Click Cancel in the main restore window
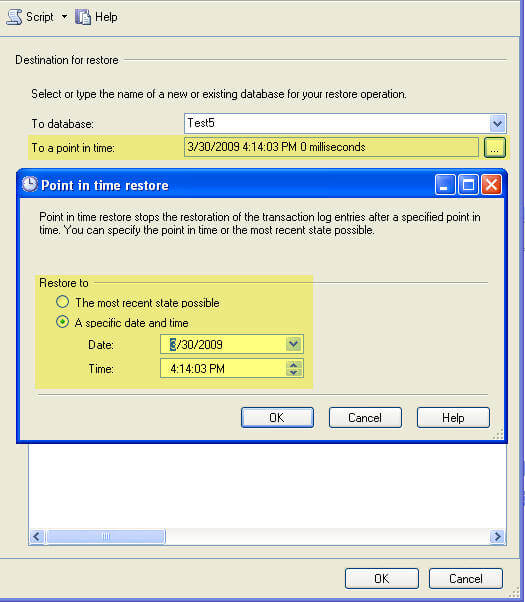525x602 pixels. (x=466, y=579)
